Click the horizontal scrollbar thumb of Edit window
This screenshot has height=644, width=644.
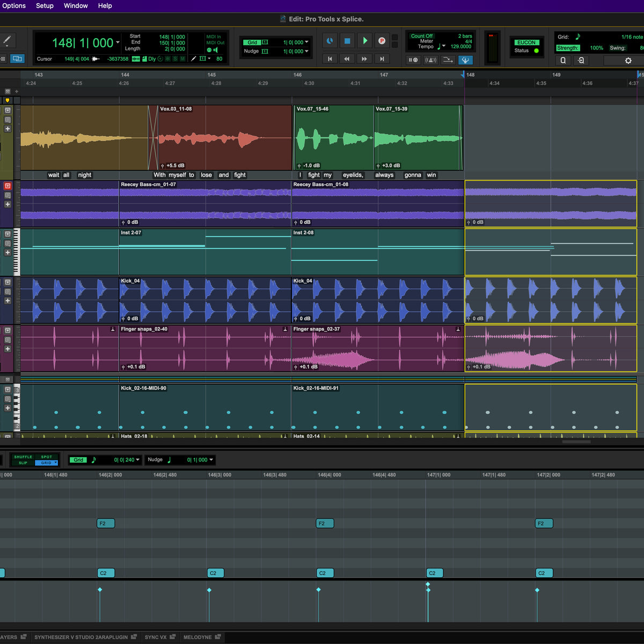576,442
